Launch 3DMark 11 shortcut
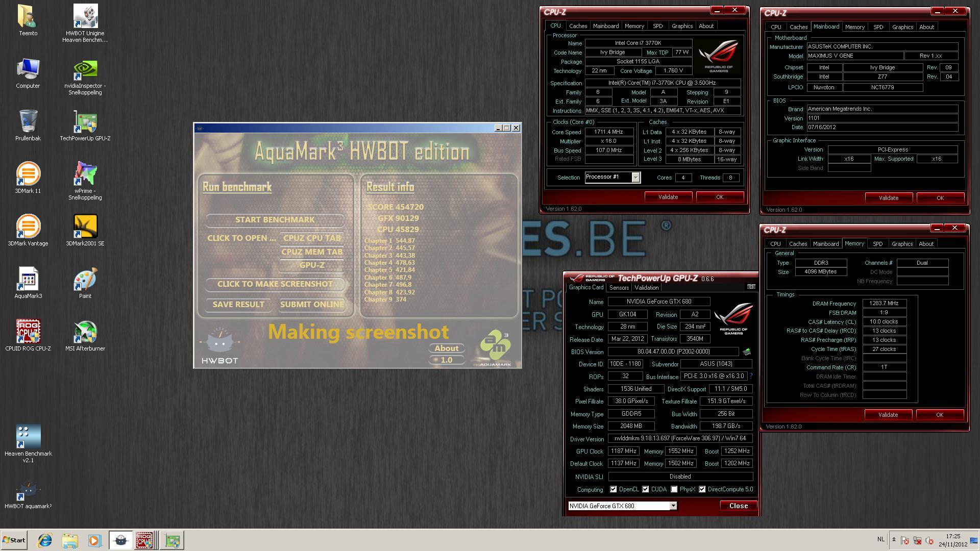This screenshot has height=551, width=980. click(28, 178)
